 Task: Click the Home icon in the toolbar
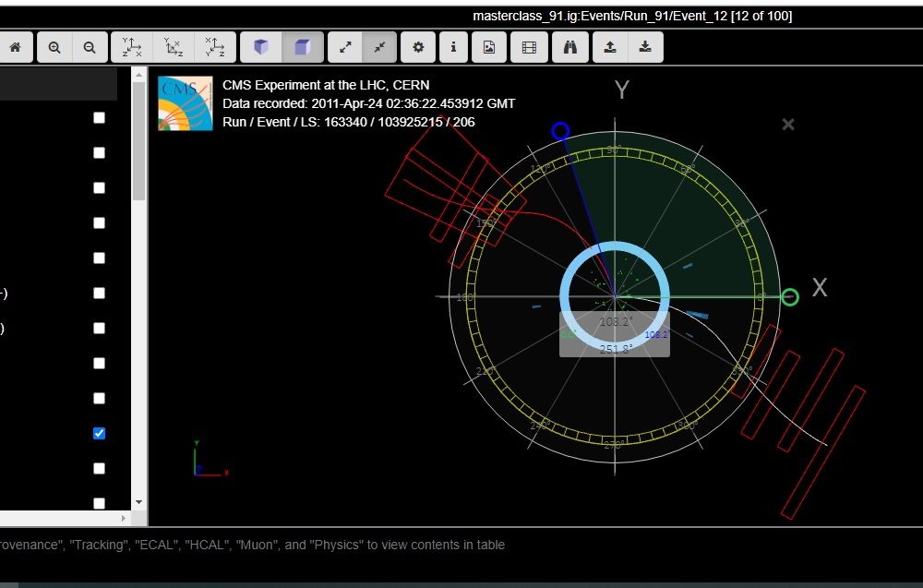click(x=15, y=47)
